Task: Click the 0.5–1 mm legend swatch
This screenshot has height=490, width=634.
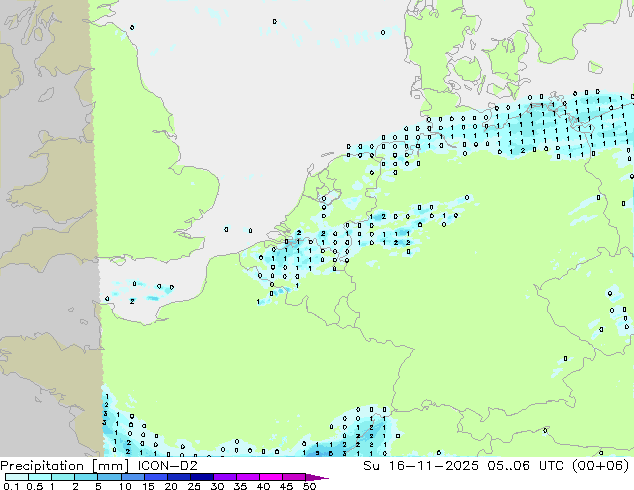Action: (40, 477)
